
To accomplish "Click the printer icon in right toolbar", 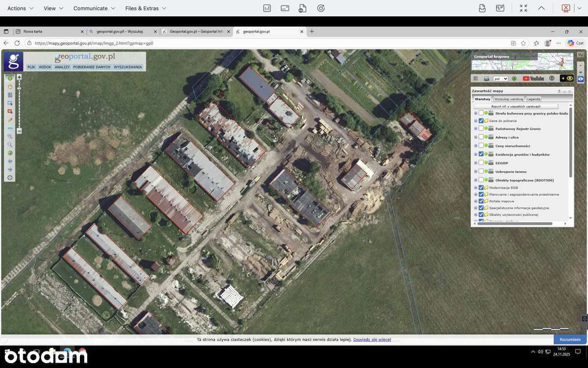I will [x=486, y=79].
